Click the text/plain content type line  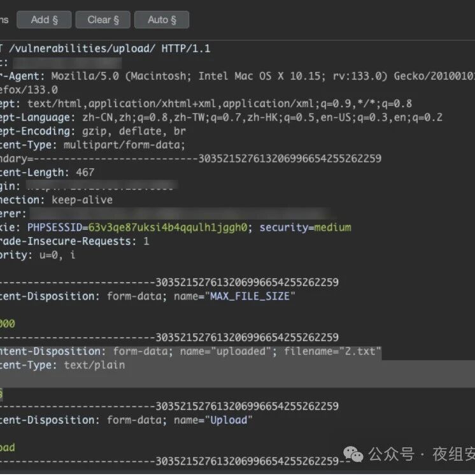(62, 365)
